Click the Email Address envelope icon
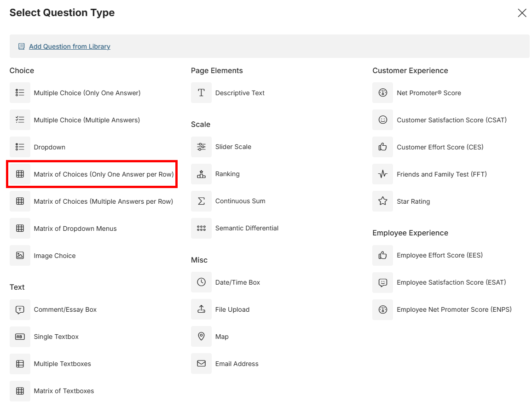The image size is (532, 412). 201,364
